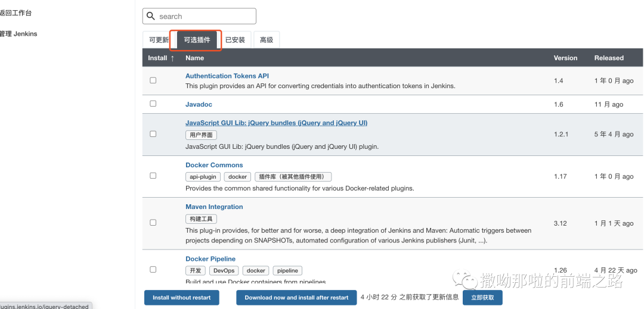Click the pipeline tag
Viewport: 644px width, 309px height.
[287, 271]
